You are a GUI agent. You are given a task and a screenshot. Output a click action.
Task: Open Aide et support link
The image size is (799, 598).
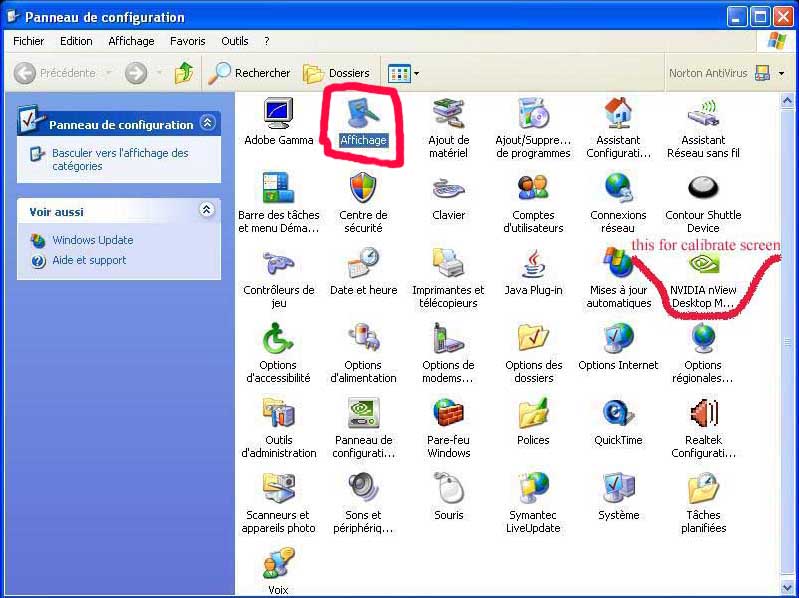pos(89,260)
